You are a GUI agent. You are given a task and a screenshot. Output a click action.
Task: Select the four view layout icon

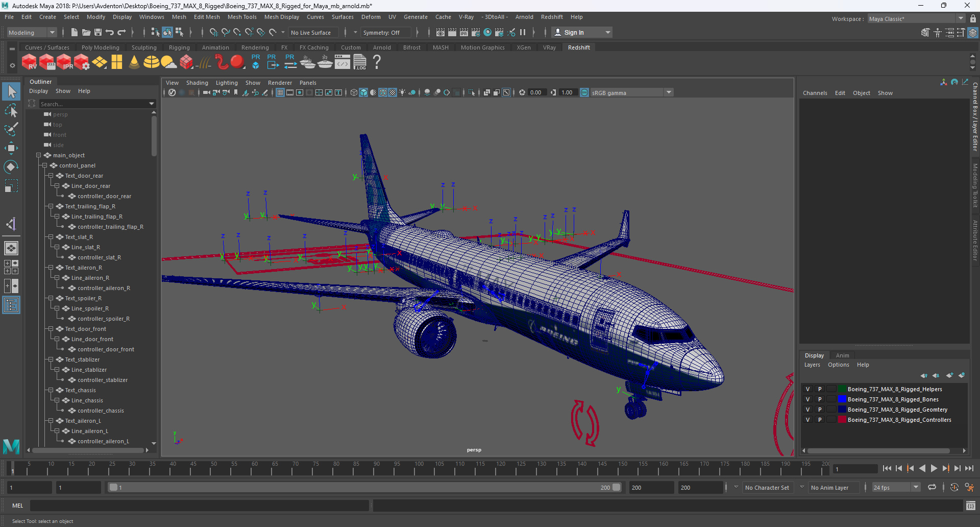point(11,267)
